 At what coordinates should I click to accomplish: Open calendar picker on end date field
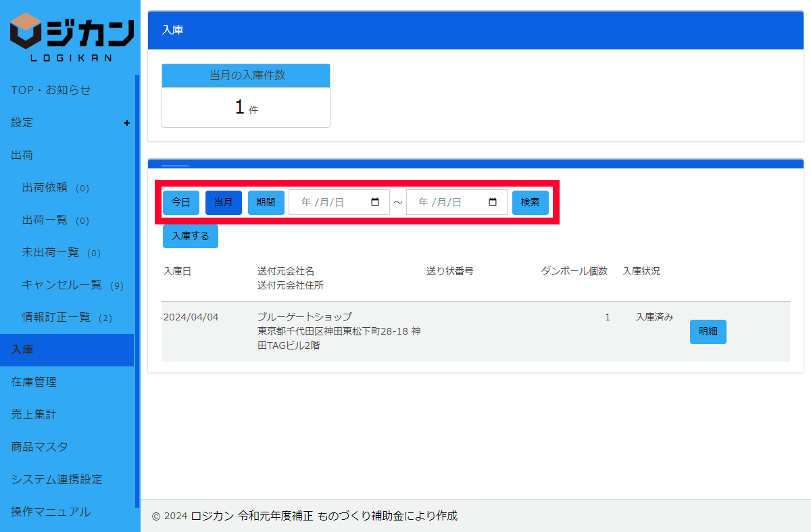(493, 202)
